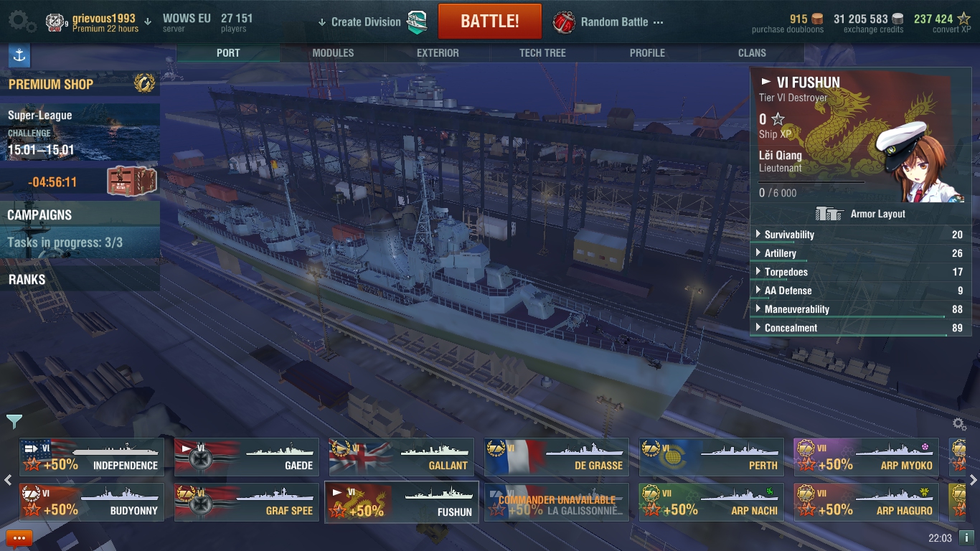Viewport: 980px width, 551px height.
Task: Open the Premium Shop
Action: pos(80,84)
